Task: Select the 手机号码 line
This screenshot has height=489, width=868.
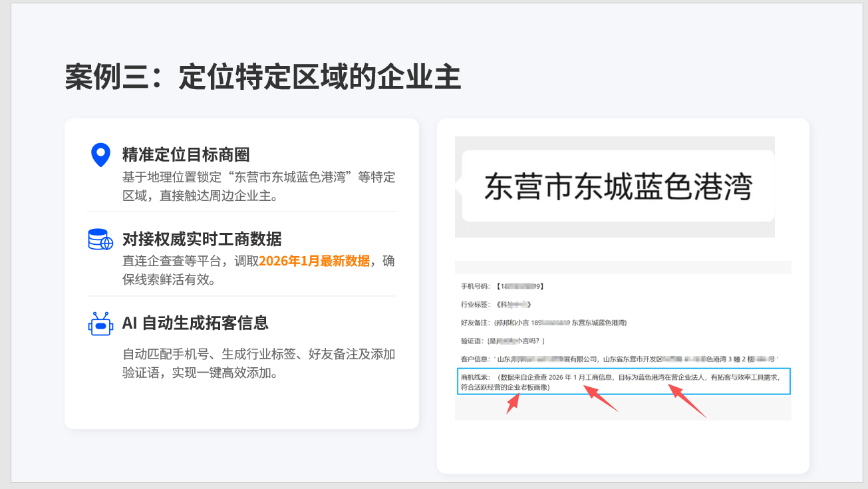Action: tap(503, 286)
